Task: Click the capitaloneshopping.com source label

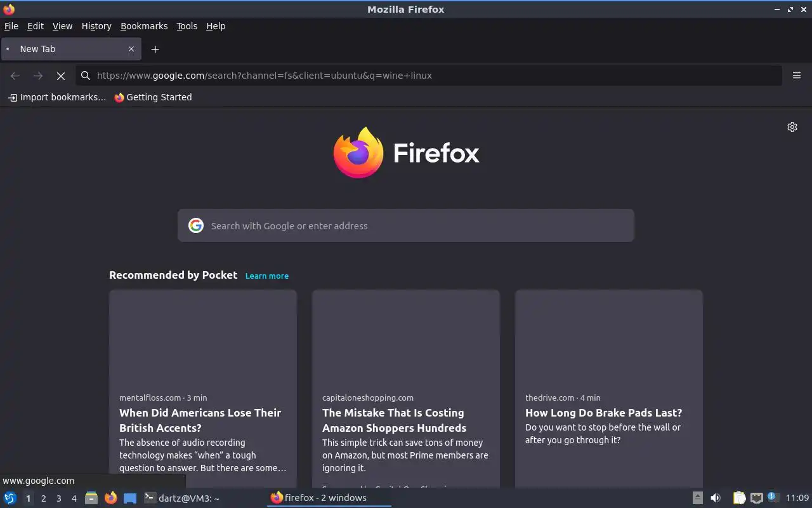Action: click(368, 398)
